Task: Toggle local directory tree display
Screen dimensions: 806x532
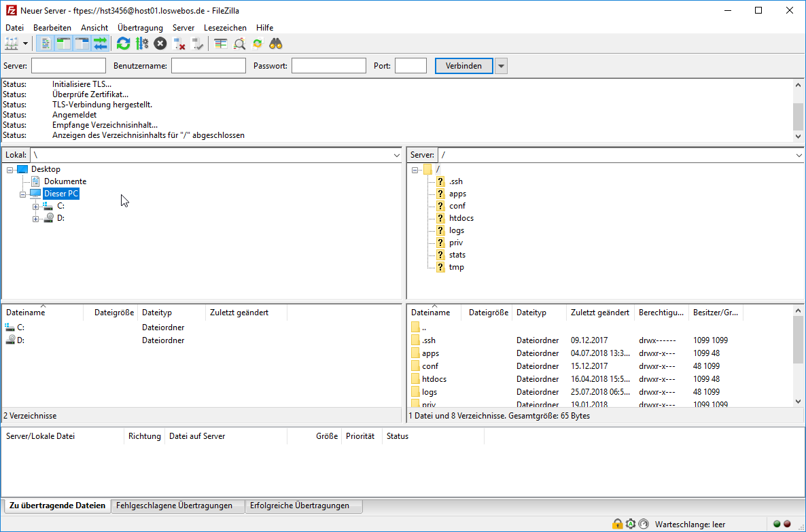Action: [x=64, y=43]
